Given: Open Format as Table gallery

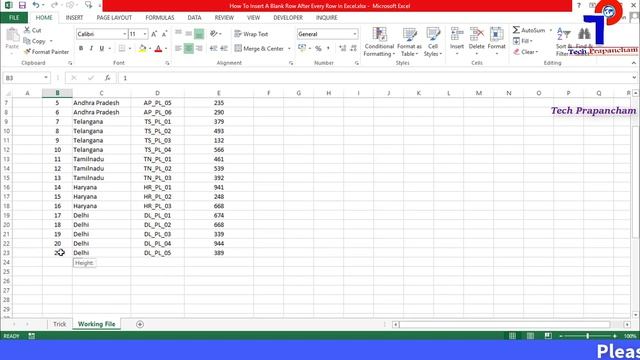Looking at the screenshot, I should click(x=409, y=42).
